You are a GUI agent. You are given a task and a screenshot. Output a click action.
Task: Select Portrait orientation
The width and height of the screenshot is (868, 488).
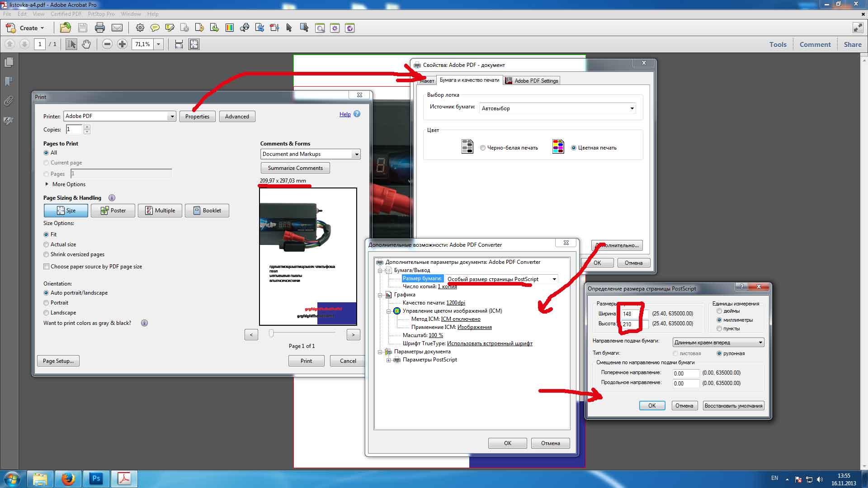pos(46,303)
